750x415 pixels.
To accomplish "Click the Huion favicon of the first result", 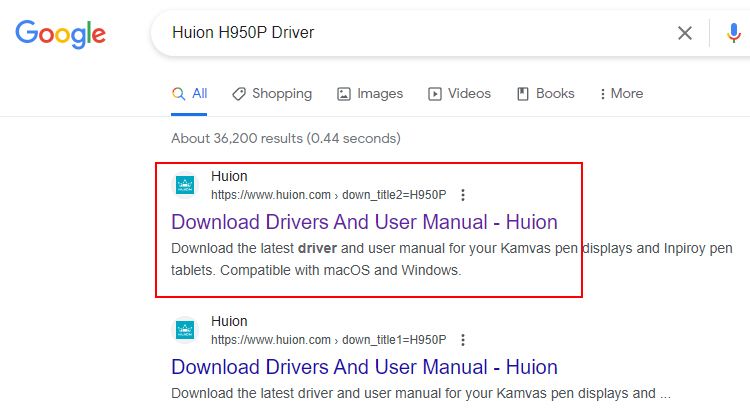I will [185, 185].
